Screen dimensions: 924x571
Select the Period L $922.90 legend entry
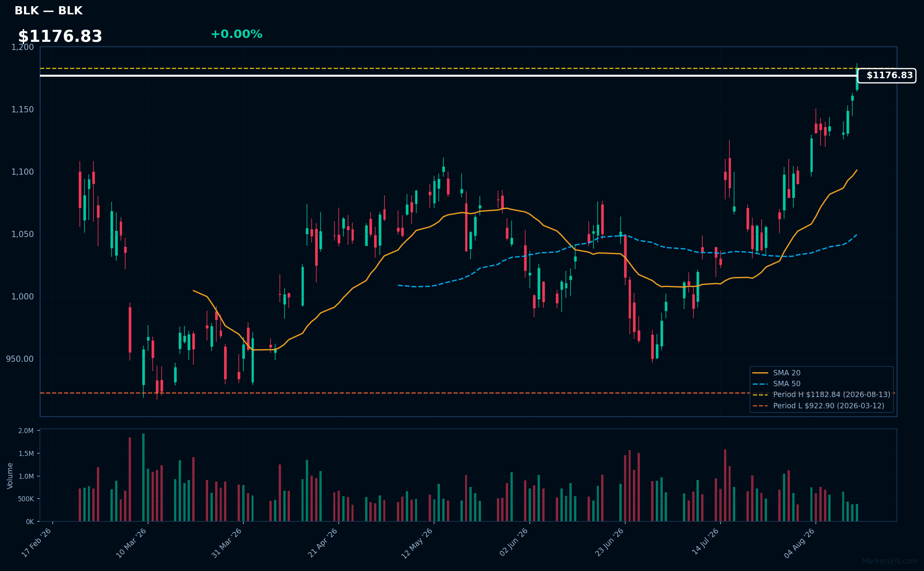tap(818, 406)
